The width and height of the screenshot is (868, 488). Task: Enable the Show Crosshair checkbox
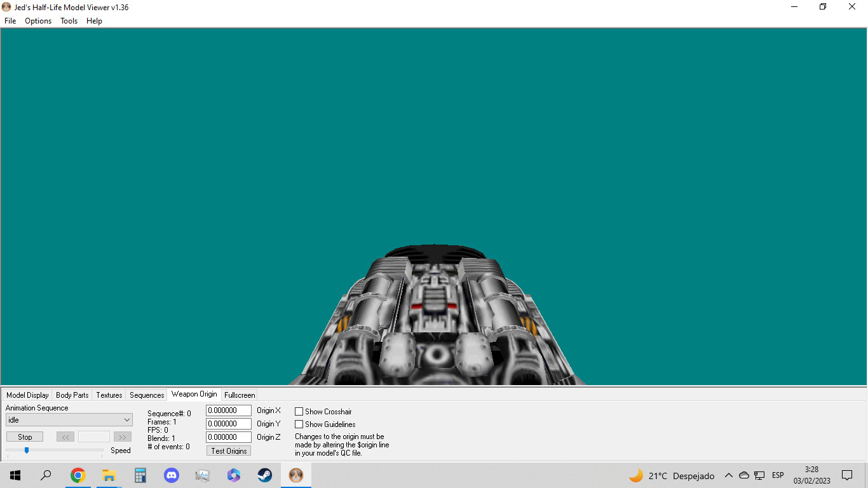299,412
